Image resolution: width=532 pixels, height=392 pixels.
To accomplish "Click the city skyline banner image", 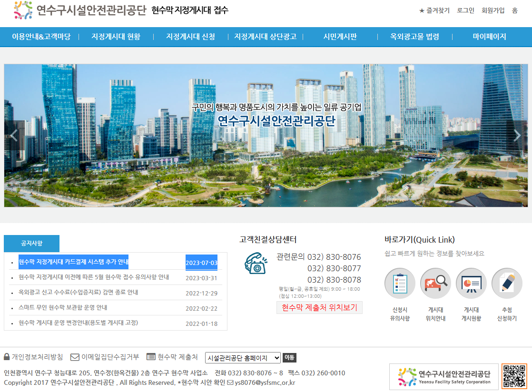I will [x=266, y=135].
